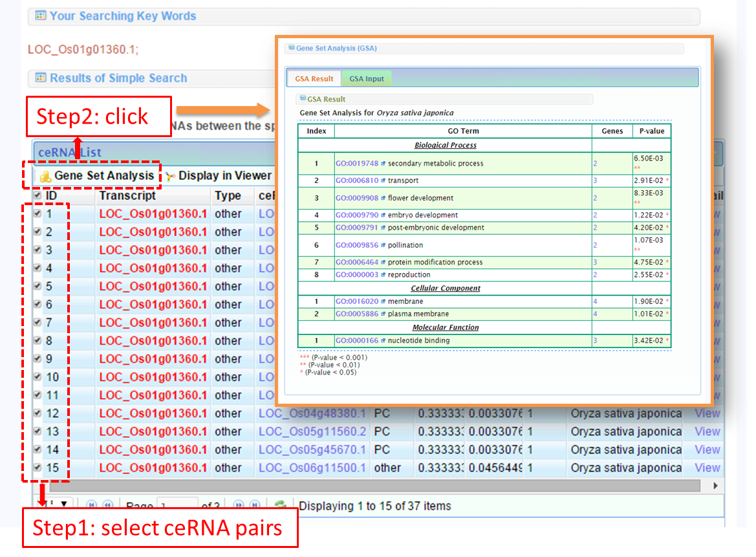Jump to the last results page

[255, 505]
